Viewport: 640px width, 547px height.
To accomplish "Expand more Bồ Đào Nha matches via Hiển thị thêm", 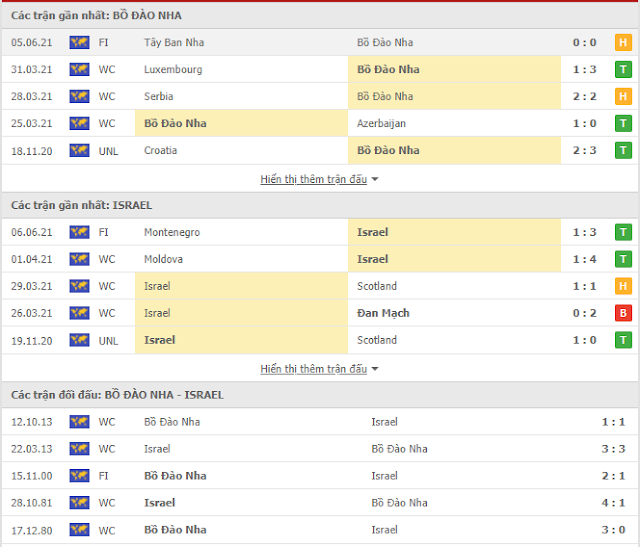I will [313, 179].
